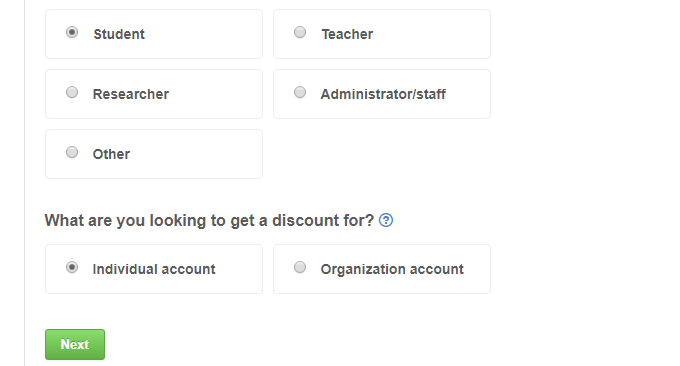Click the "Researcher" label text
680x366 pixels.
(131, 94)
